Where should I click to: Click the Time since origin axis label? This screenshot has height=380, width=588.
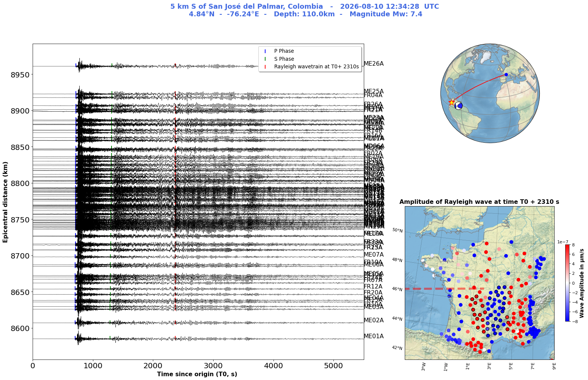(197, 374)
